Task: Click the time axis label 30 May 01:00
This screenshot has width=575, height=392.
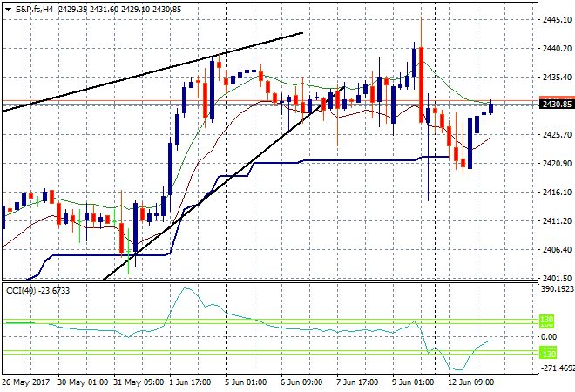Action: (x=83, y=382)
